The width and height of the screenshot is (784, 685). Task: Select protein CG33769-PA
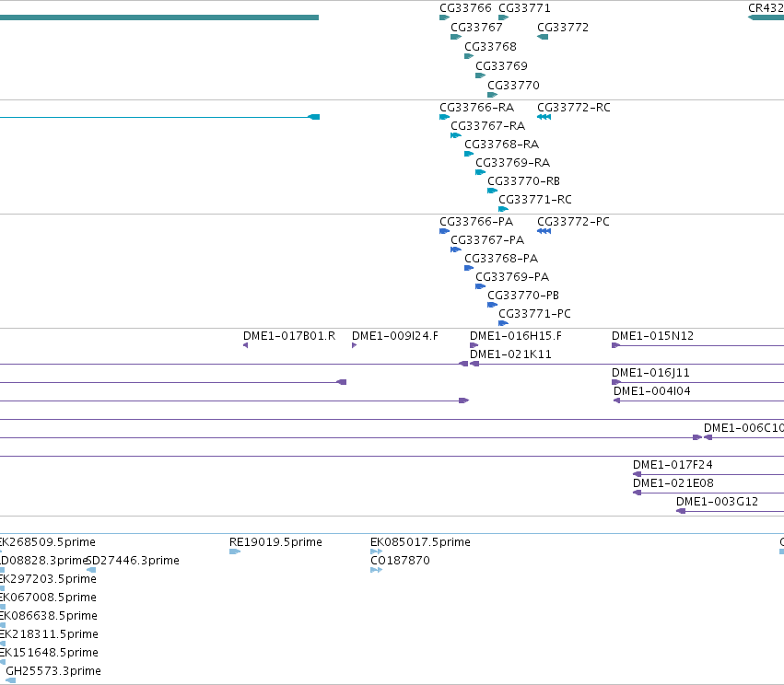point(512,277)
